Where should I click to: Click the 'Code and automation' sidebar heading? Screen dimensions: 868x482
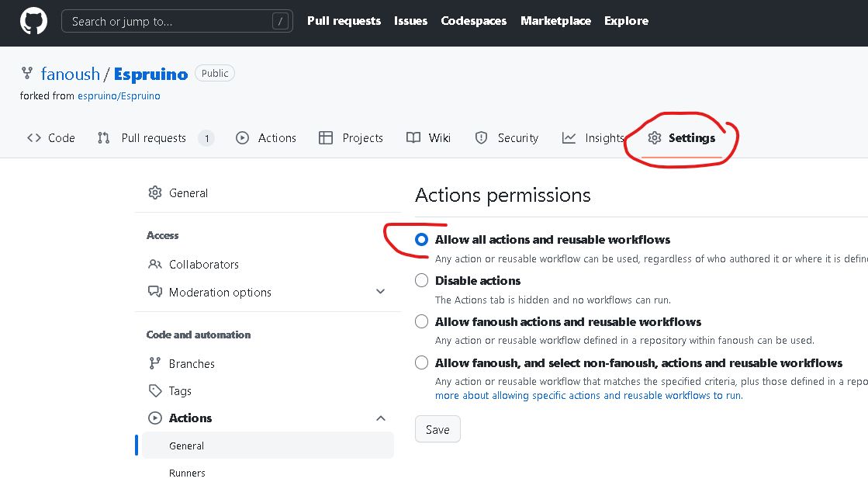tap(198, 335)
